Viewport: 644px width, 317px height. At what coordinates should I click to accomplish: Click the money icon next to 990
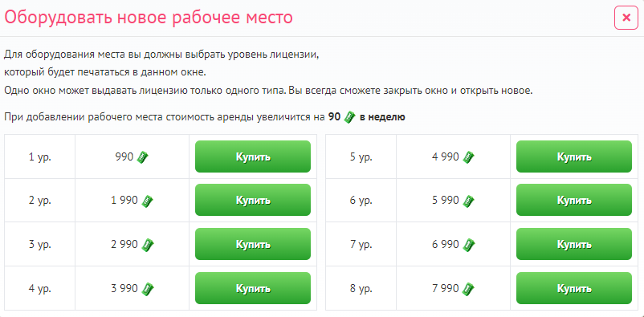click(x=143, y=157)
